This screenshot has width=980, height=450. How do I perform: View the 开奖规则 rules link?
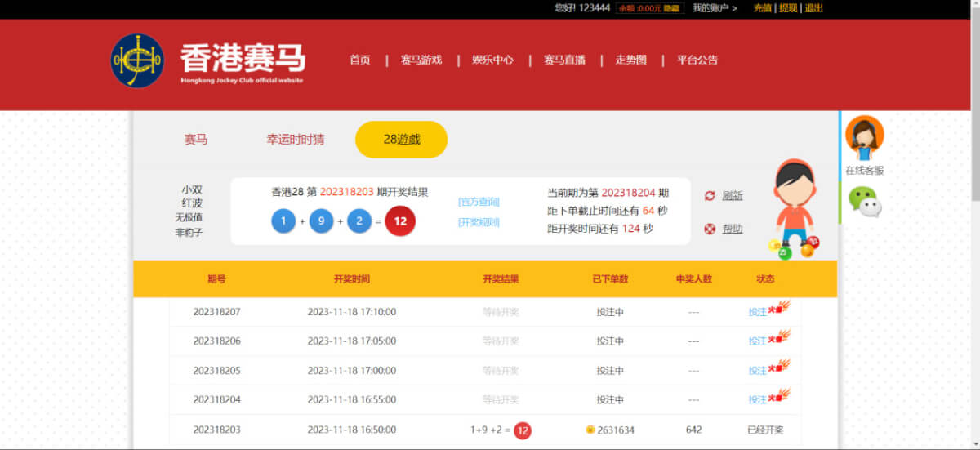(x=479, y=222)
